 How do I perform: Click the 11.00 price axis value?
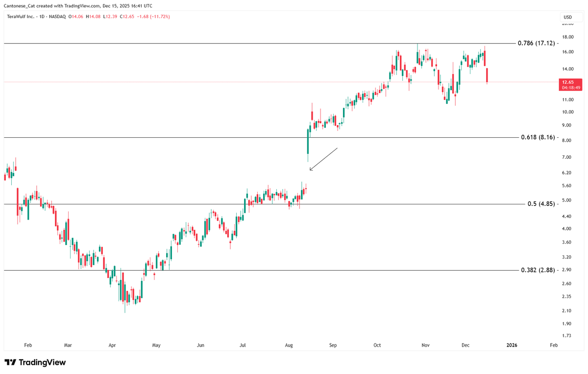click(568, 100)
